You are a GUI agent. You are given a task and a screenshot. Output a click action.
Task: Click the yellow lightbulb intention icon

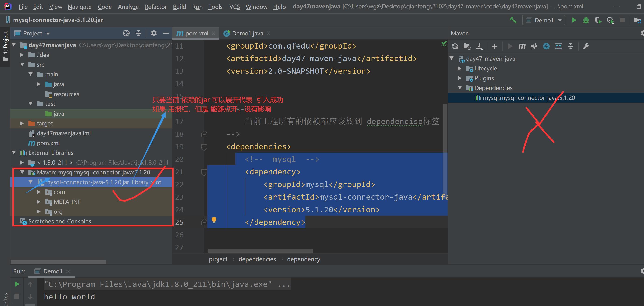214,220
